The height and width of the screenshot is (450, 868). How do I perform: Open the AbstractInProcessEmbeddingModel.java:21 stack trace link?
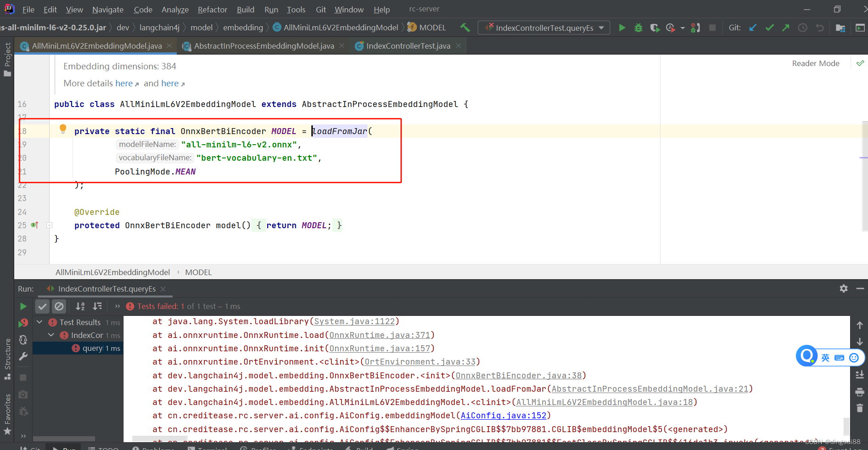tap(650, 388)
